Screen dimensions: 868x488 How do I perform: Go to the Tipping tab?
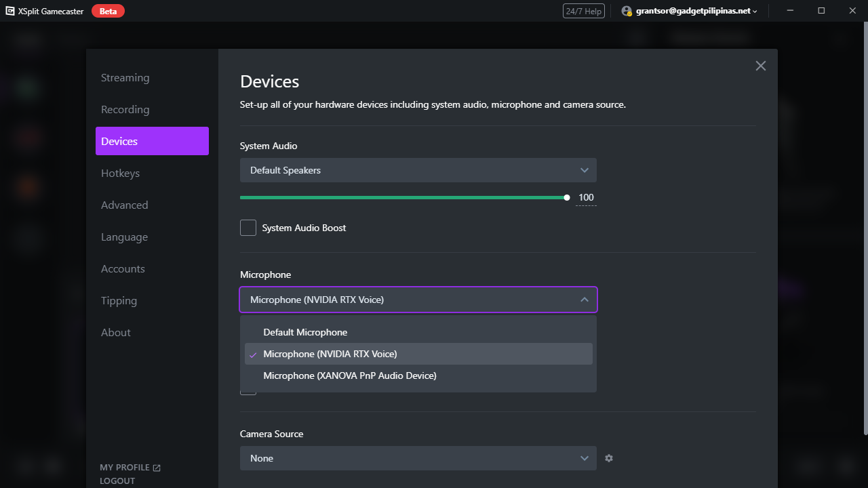152,301
